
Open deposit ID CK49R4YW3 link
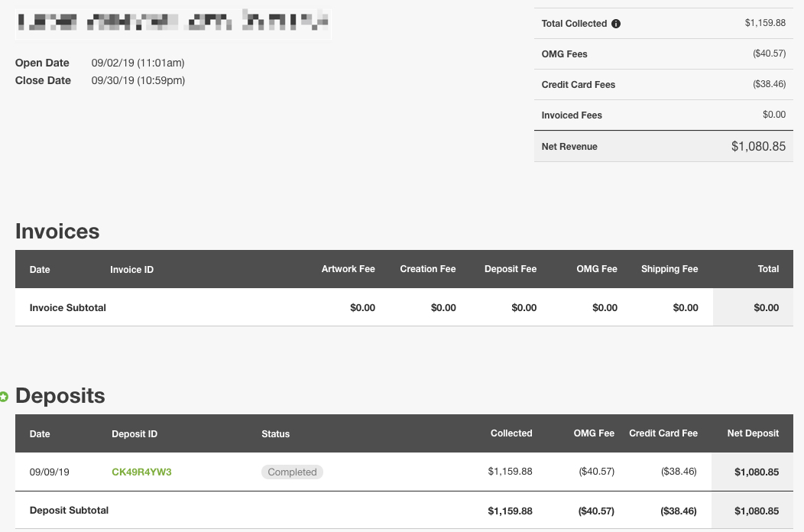[141, 472]
